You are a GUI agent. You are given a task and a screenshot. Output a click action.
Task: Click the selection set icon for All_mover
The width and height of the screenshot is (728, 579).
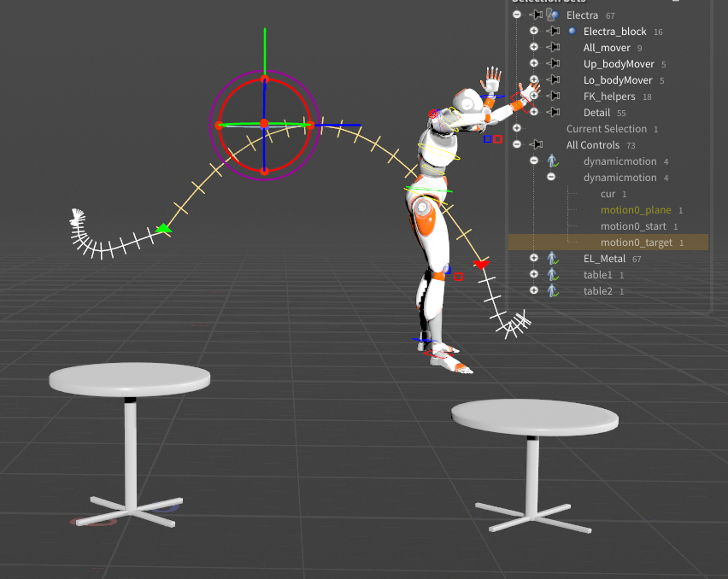pyautogui.click(x=553, y=47)
